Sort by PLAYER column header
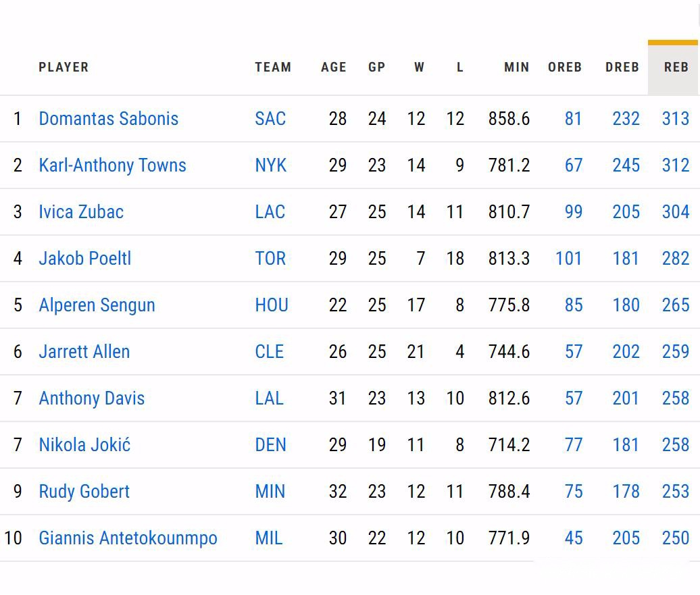 pyautogui.click(x=64, y=68)
